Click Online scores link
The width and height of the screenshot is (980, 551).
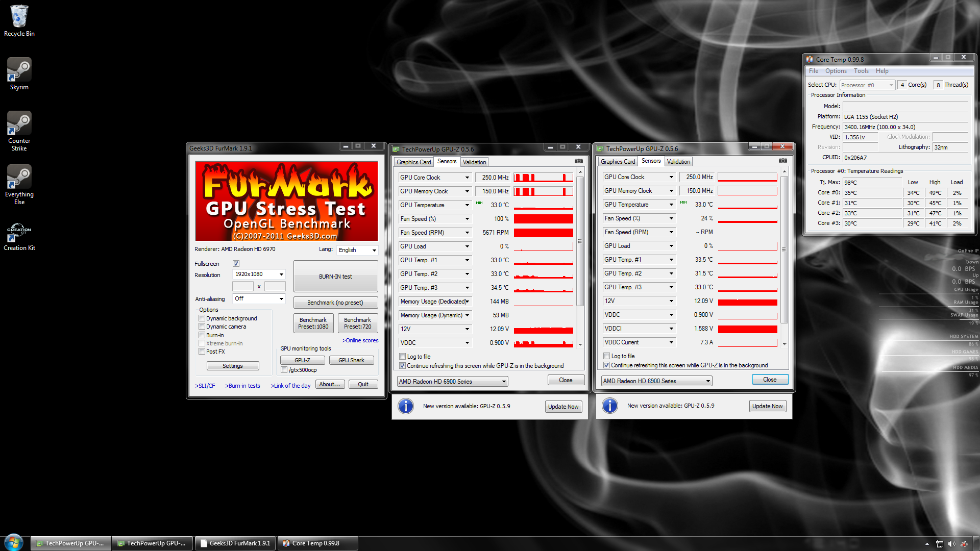[x=360, y=340]
